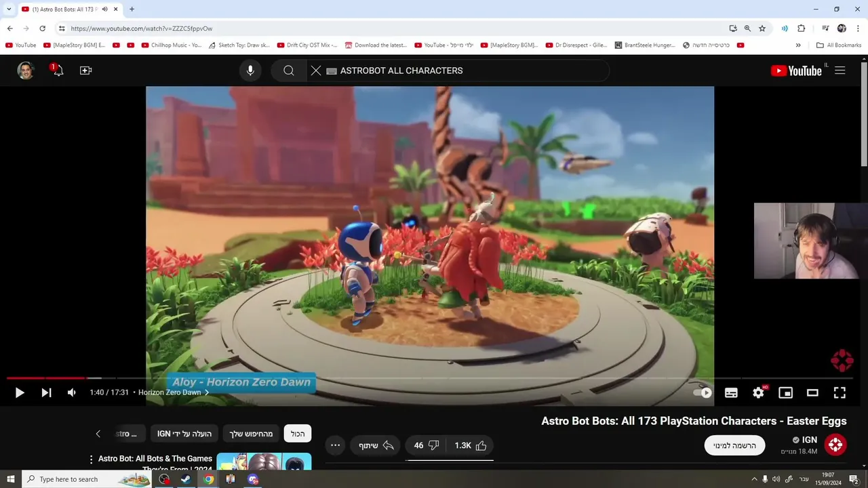Open the Chillhop Music bookmark
The height and width of the screenshot is (488, 868).
point(172,45)
